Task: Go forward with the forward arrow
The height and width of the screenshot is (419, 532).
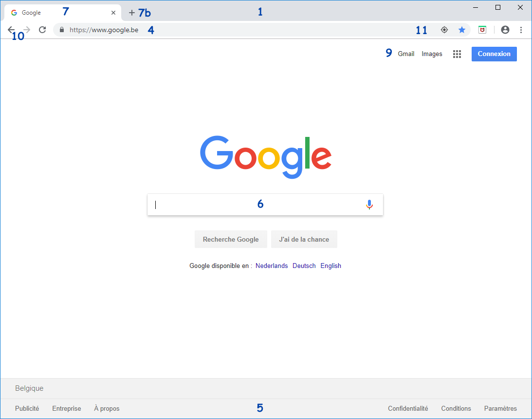Action: tap(26, 30)
